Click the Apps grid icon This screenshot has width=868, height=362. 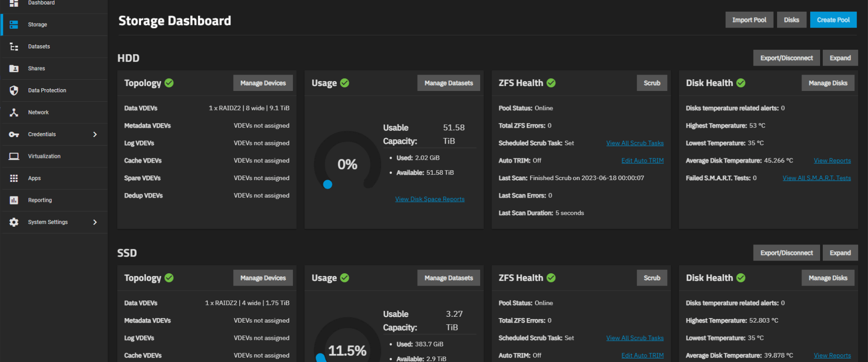pos(14,178)
